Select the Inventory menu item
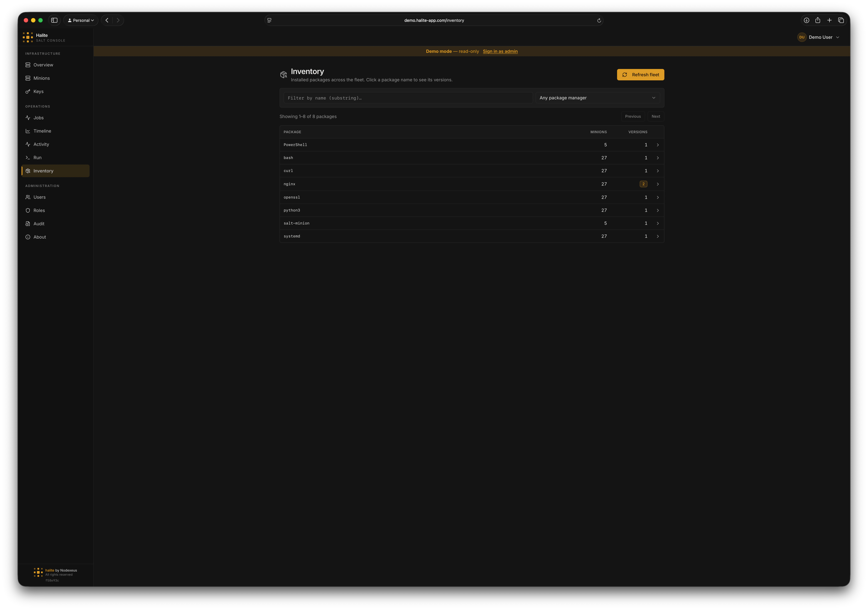Image resolution: width=868 pixels, height=610 pixels. [x=56, y=171]
